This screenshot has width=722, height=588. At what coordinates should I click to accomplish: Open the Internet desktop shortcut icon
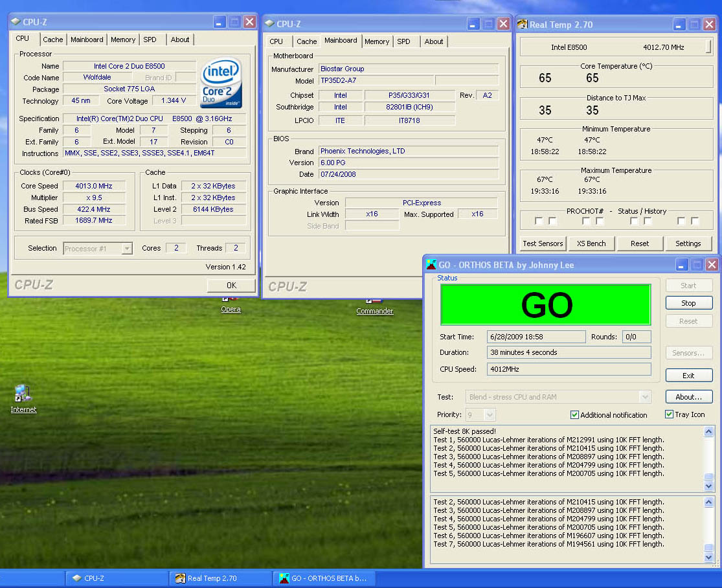click(x=23, y=394)
